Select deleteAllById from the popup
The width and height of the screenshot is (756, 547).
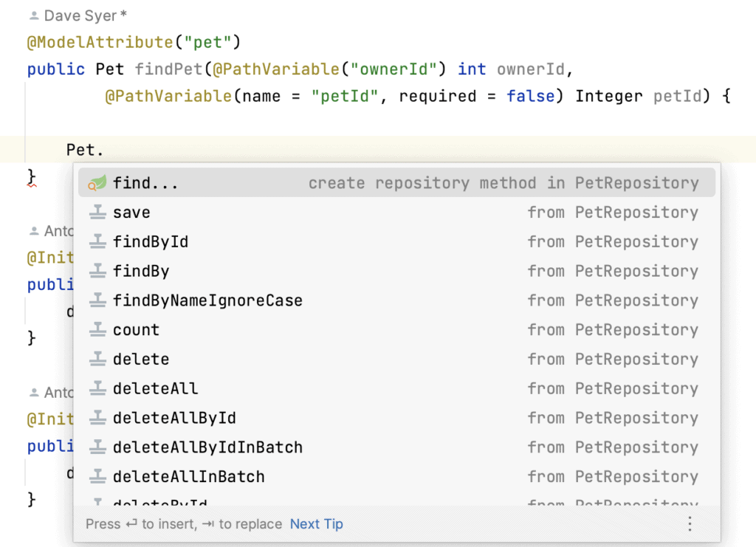396,419
